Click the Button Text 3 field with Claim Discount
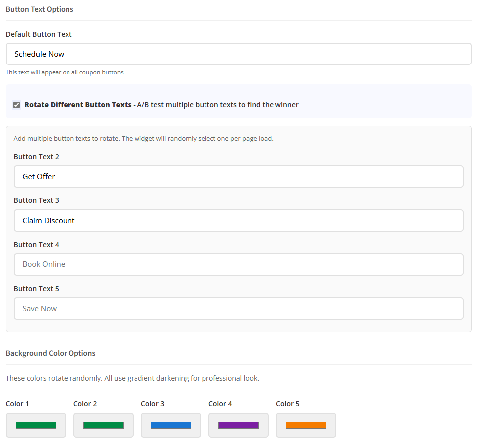Viewport: 479px width, 448px height. [238, 220]
